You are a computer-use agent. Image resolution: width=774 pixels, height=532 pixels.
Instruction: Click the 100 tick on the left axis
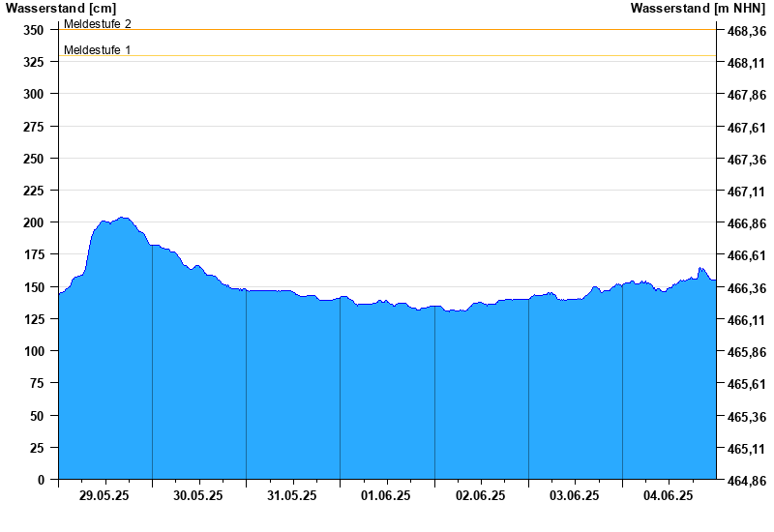coord(34,351)
